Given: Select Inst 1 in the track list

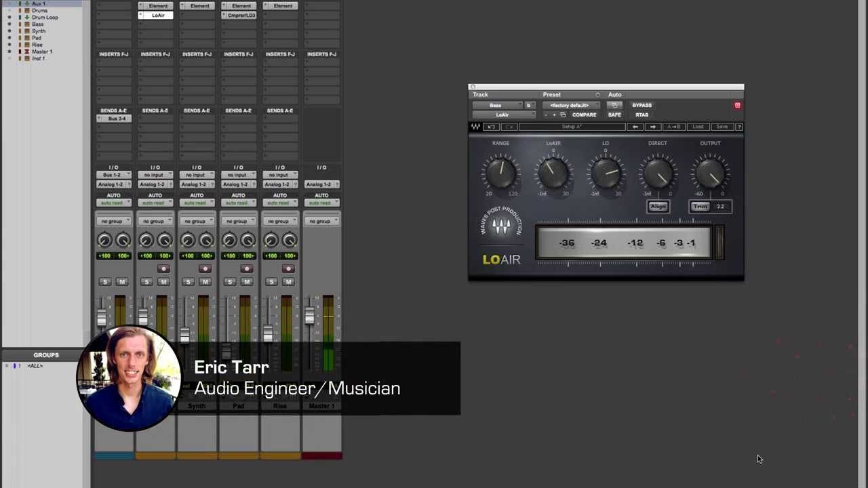Looking at the screenshot, I should pyautogui.click(x=39, y=58).
